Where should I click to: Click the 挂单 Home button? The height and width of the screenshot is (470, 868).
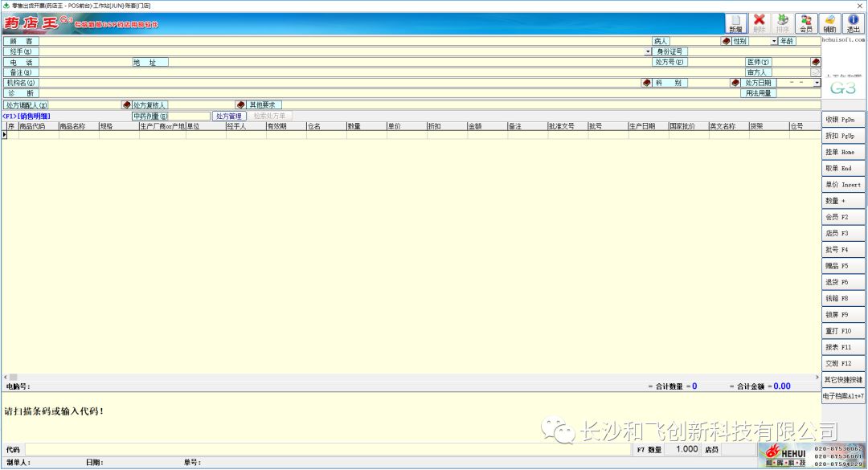click(843, 152)
